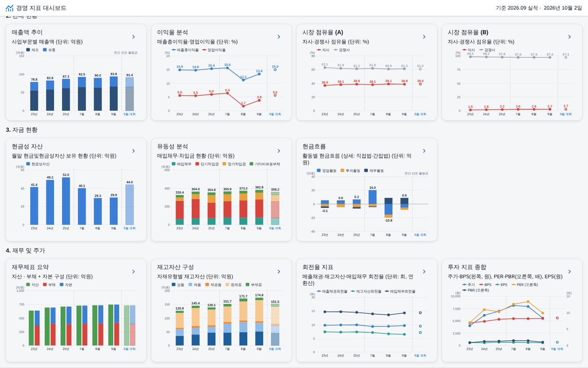Open 재무제표 요약 card chevron

click(134, 272)
